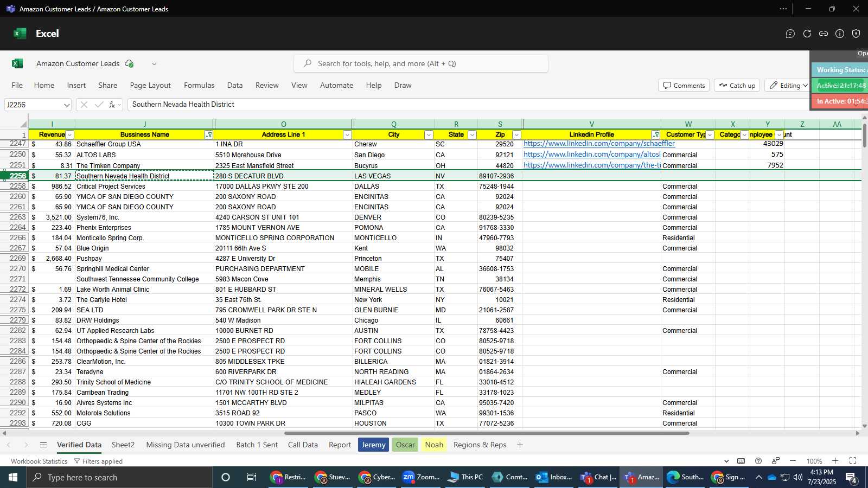868x488 pixels.
Task: Click the Catch up button
Action: click(737, 85)
